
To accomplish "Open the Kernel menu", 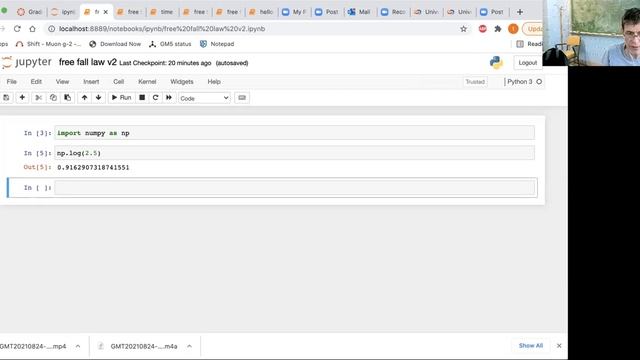I will click(x=147, y=82).
